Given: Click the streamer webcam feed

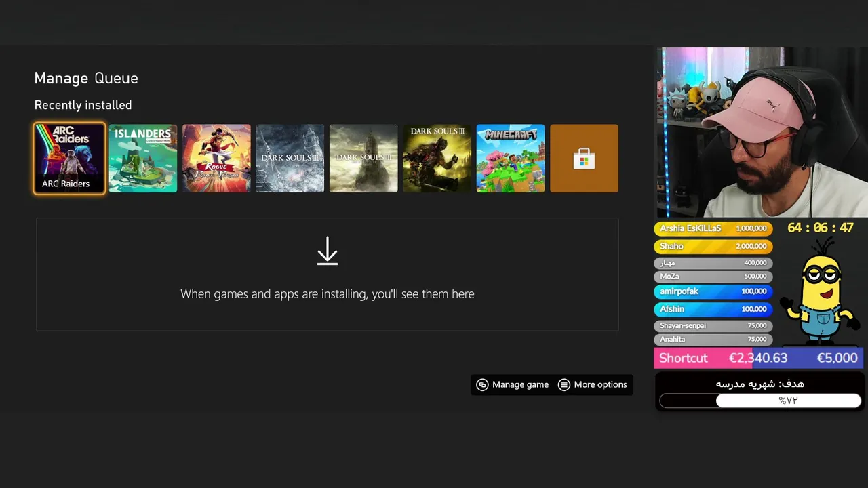Looking at the screenshot, I should pos(762,132).
